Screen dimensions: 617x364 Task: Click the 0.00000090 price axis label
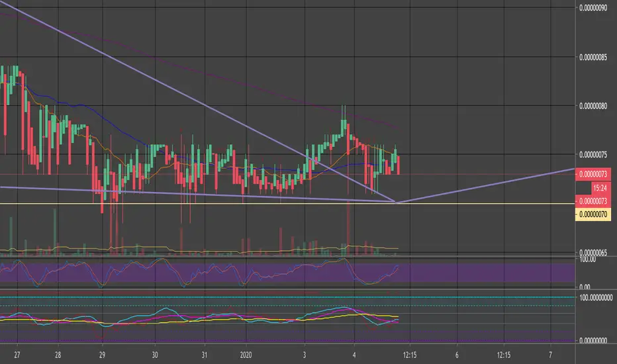593,8
